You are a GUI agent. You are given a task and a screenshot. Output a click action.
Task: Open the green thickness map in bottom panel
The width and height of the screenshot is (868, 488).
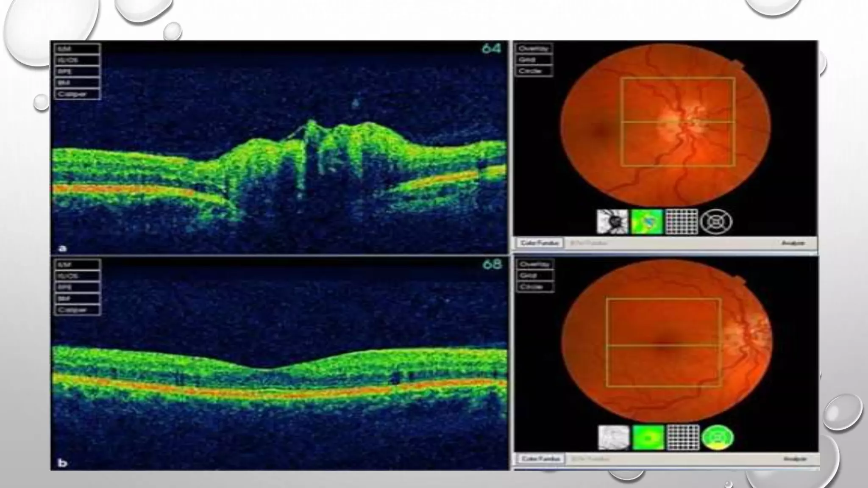pos(648,438)
